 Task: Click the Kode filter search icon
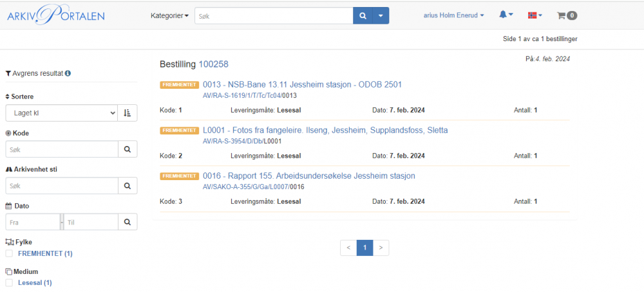127,149
